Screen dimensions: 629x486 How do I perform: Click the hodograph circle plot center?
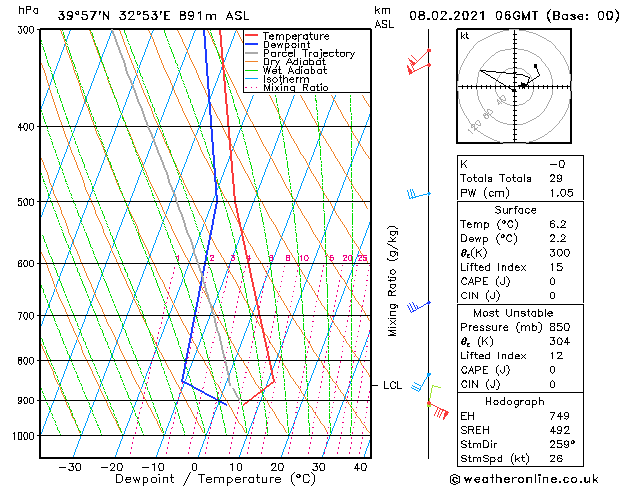(x=514, y=86)
